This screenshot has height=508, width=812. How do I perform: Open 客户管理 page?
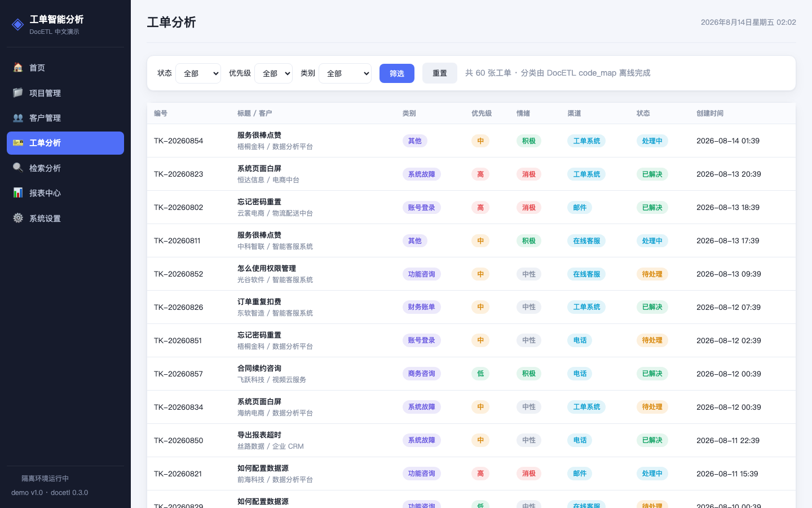(x=65, y=118)
